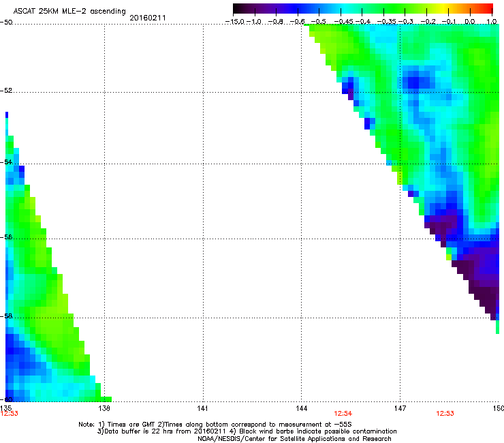Click the 1.0 color scale label
The image size is (504, 443).
[x=492, y=22]
